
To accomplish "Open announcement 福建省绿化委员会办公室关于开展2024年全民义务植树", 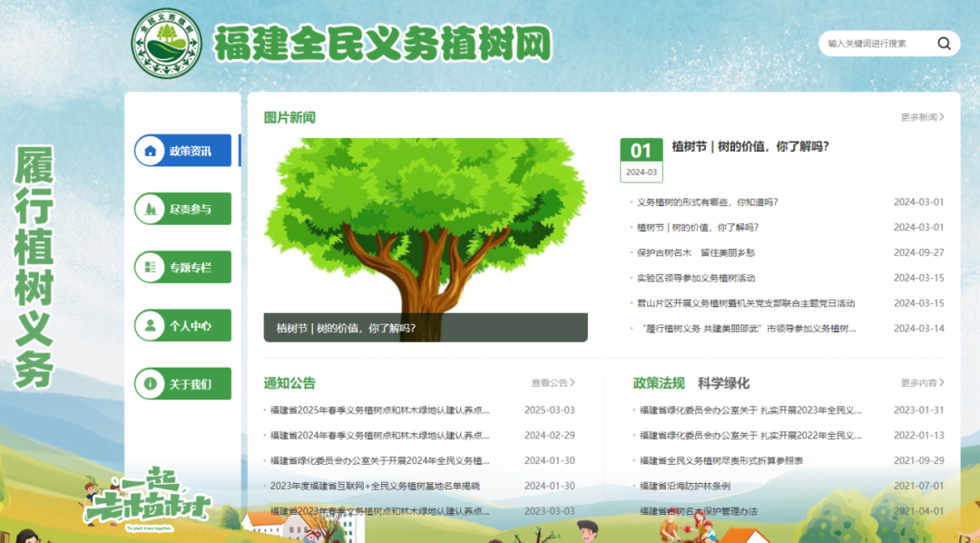I will pyautogui.click(x=380, y=460).
